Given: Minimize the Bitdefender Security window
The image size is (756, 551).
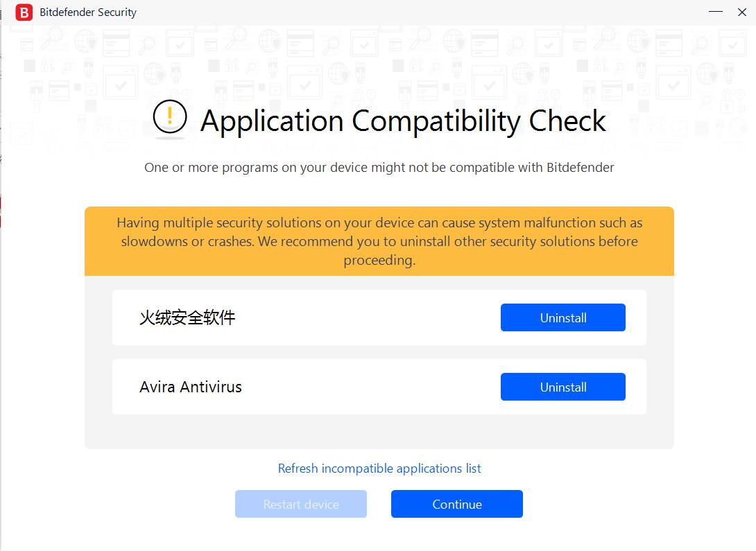Looking at the screenshot, I should click(x=716, y=12).
